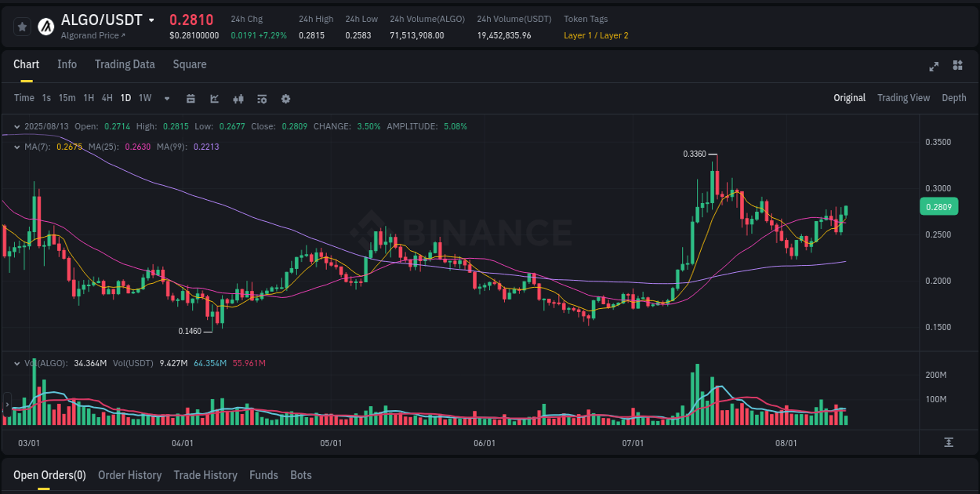The image size is (980, 494).
Task: Open chart settings via the gear icon
Action: (285, 98)
